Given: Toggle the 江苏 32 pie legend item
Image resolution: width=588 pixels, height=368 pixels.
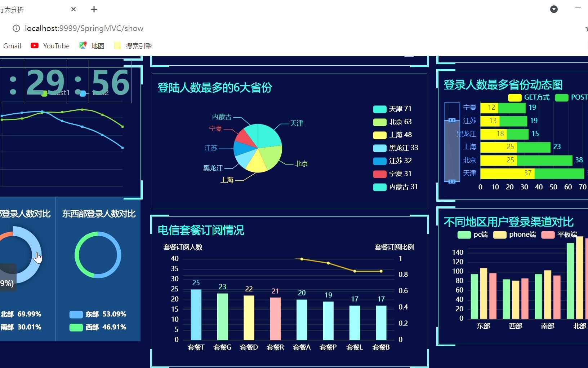Looking at the screenshot, I should tap(392, 161).
